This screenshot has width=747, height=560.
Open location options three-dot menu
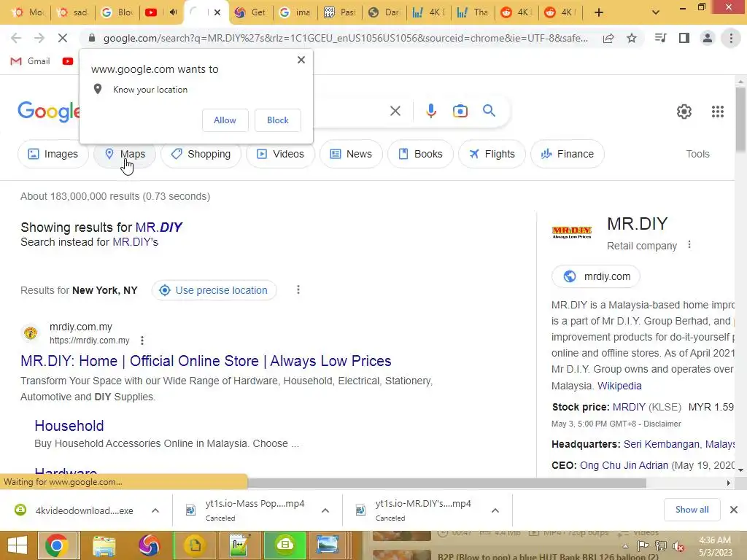298,290
